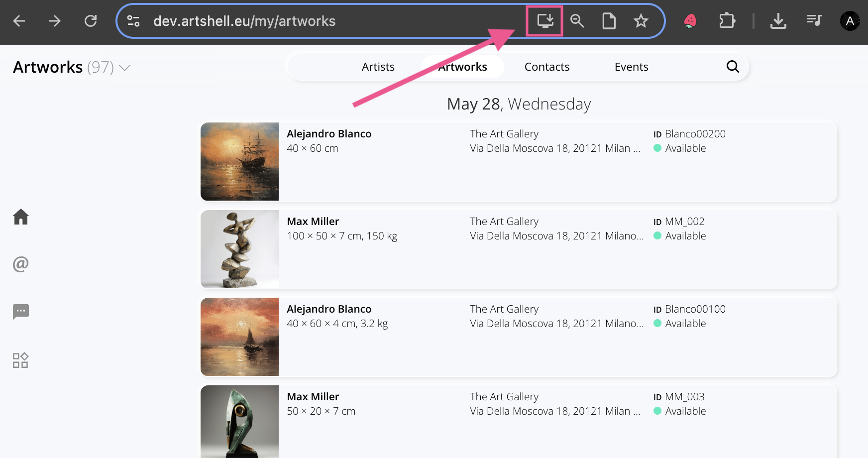This screenshot has width=868, height=458.
Task: Open the @ email icon in sidebar
Action: click(21, 264)
